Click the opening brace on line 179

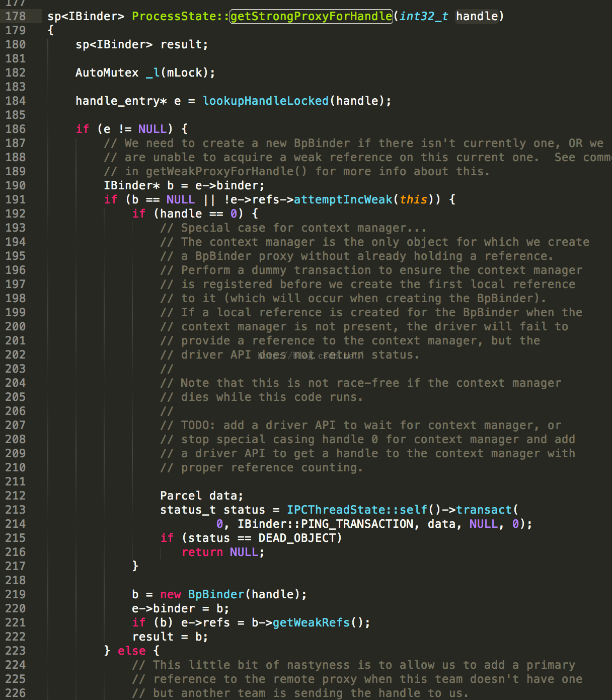click(x=51, y=30)
